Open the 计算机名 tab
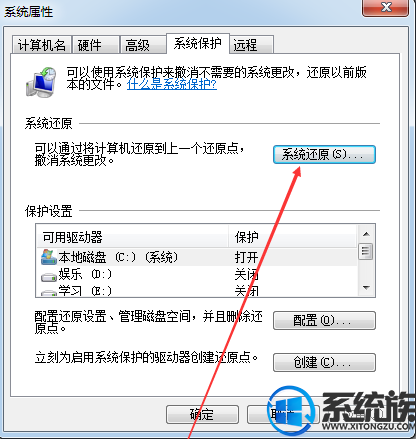Screen dimensions: 416x439 coord(42,45)
